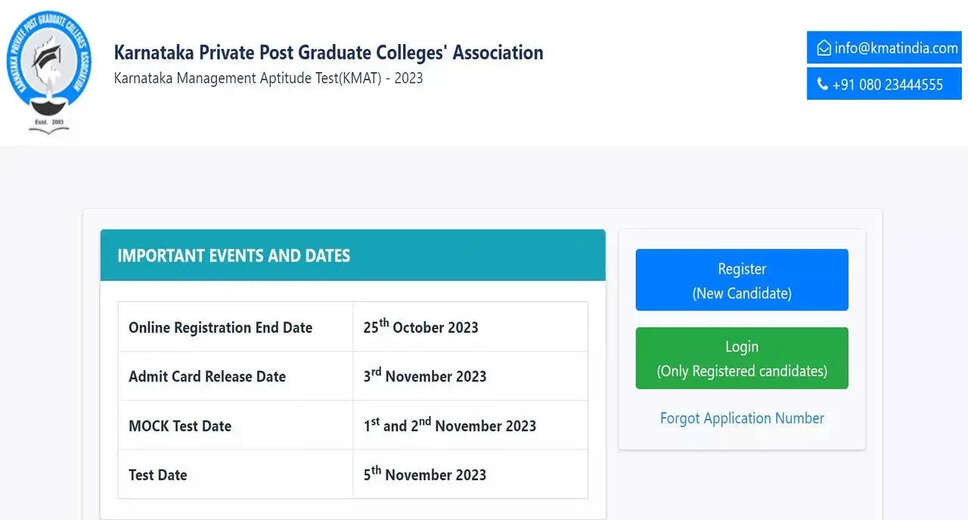Select the MOCK Test Date label
The image size is (968, 520).
tap(180, 425)
